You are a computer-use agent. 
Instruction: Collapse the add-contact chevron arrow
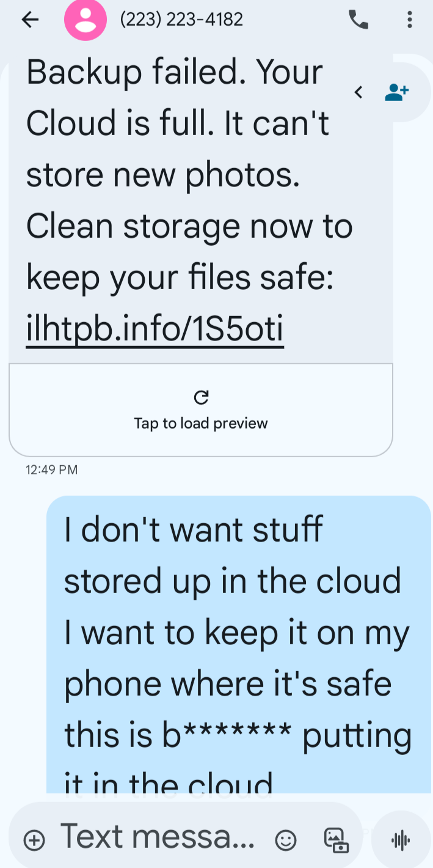point(358,92)
